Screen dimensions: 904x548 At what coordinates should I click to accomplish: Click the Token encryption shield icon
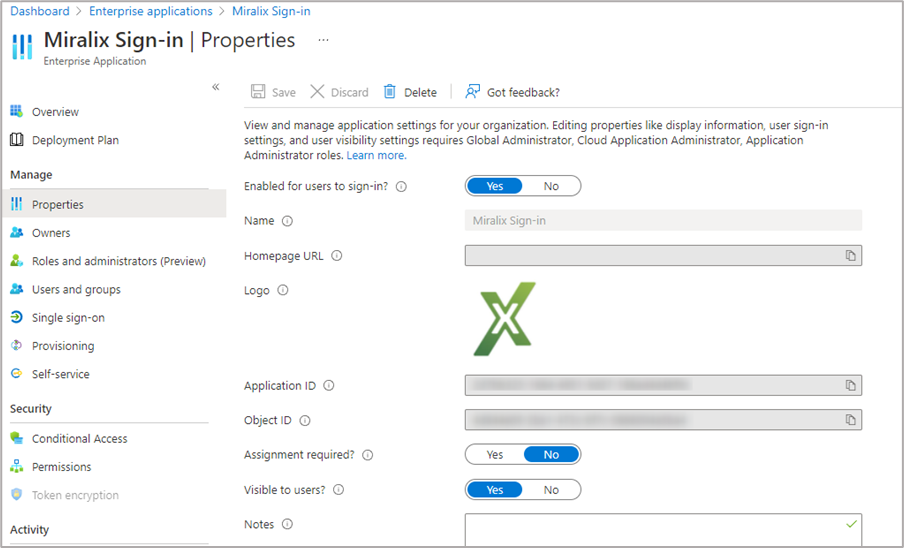click(17, 494)
